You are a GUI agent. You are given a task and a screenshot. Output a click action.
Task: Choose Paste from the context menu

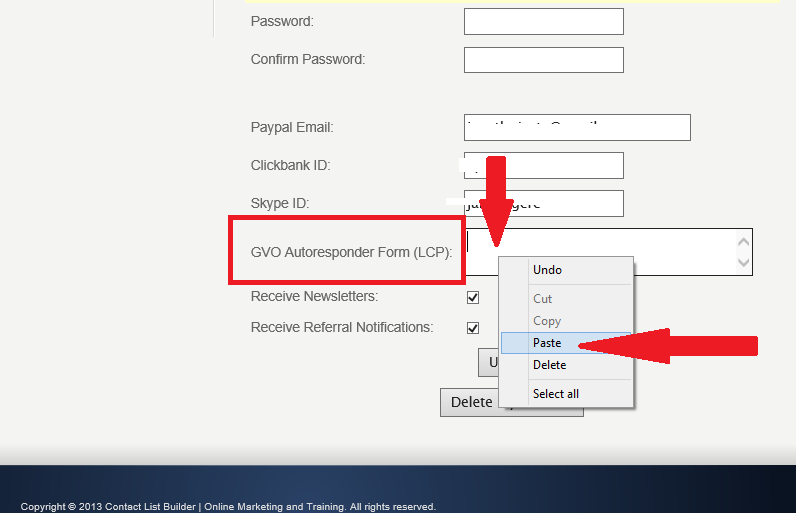coord(547,343)
